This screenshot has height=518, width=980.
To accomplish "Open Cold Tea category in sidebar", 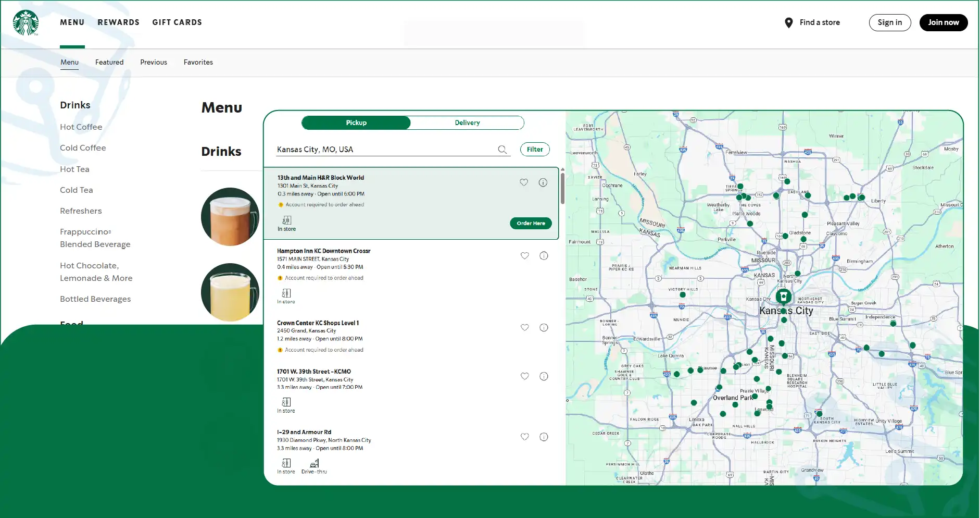I will [x=77, y=190].
